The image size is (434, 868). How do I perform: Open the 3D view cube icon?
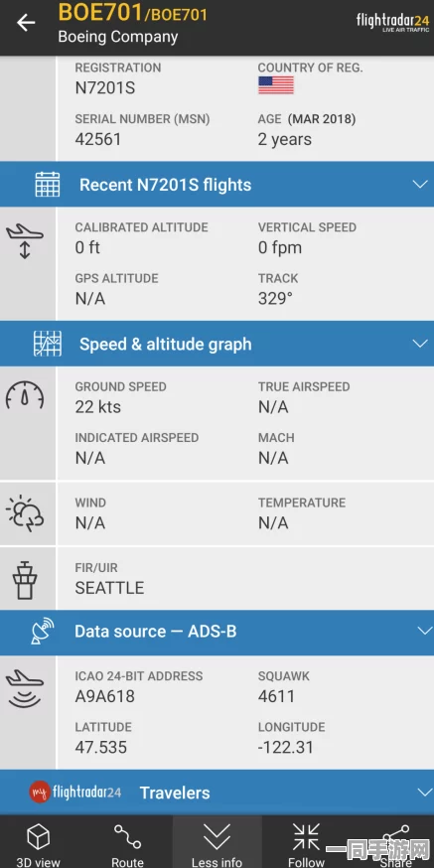click(38, 836)
